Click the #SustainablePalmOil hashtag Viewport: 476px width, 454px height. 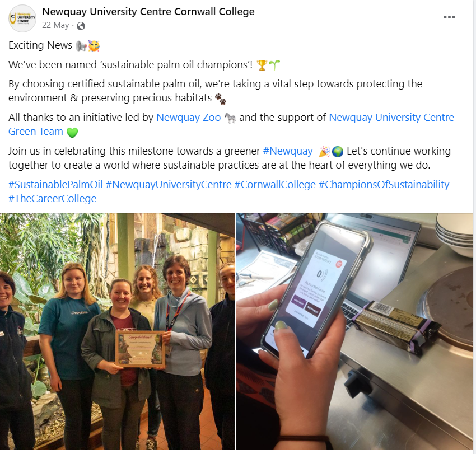click(x=55, y=185)
